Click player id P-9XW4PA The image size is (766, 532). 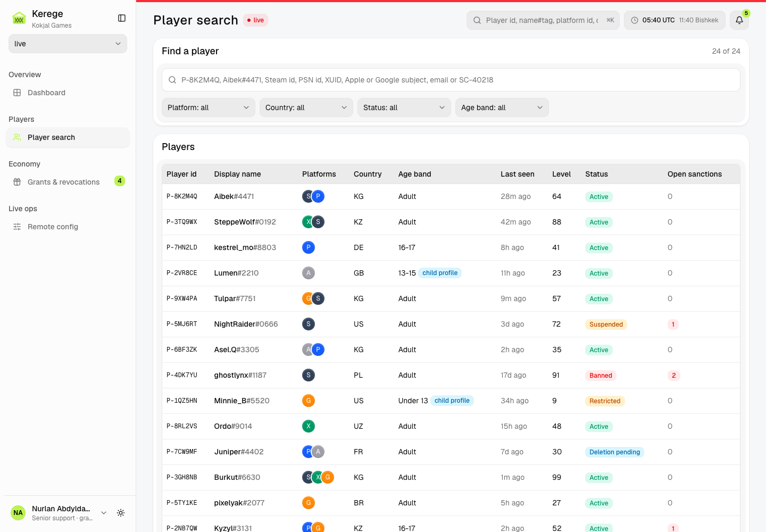[182, 298]
